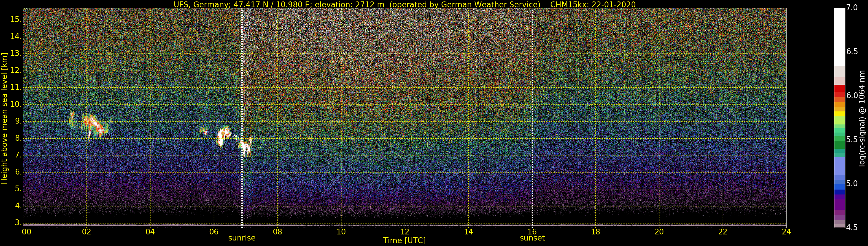868x246 pixels.
Task: Click the "5.0" colorbar tick label
Action: [852, 184]
